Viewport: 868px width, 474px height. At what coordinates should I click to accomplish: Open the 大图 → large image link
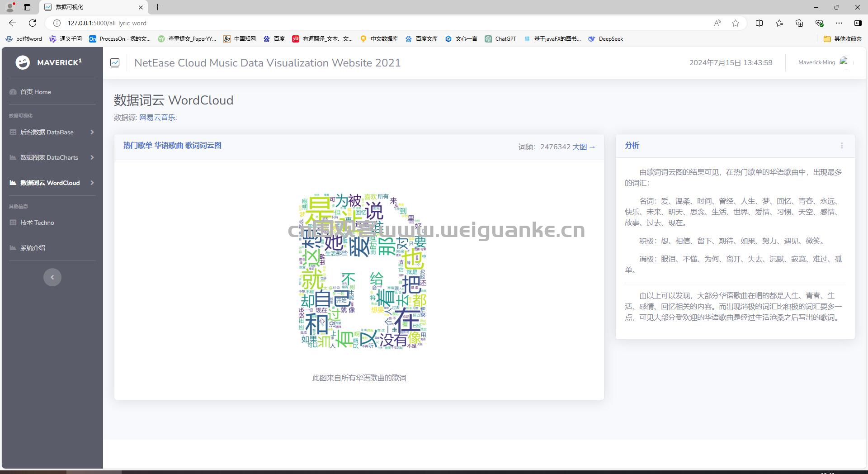[584, 147]
